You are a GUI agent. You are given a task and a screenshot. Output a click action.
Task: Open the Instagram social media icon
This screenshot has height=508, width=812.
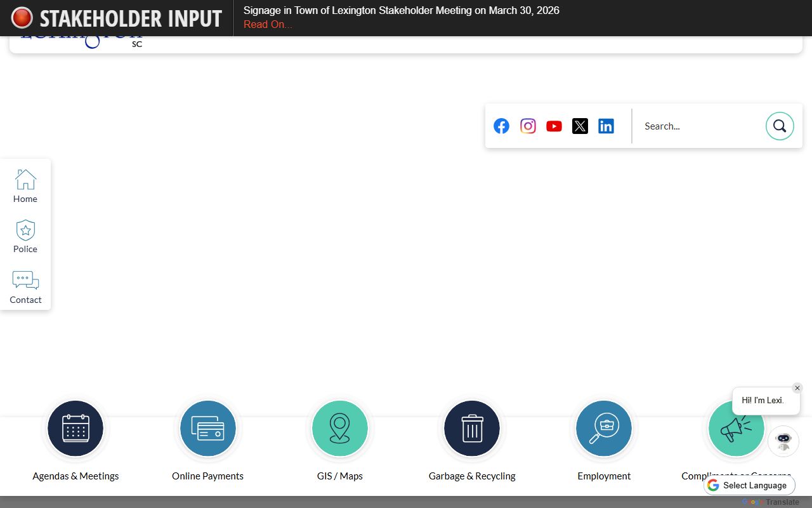point(528,126)
